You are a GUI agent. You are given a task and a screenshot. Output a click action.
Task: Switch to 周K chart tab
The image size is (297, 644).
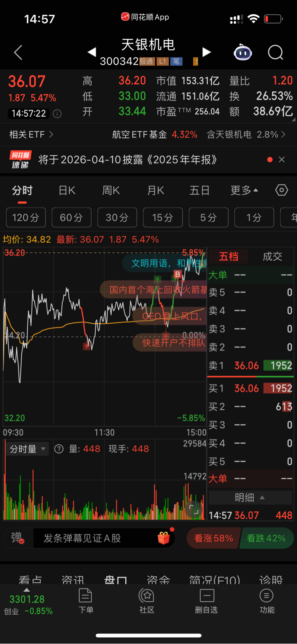click(x=111, y=190)
